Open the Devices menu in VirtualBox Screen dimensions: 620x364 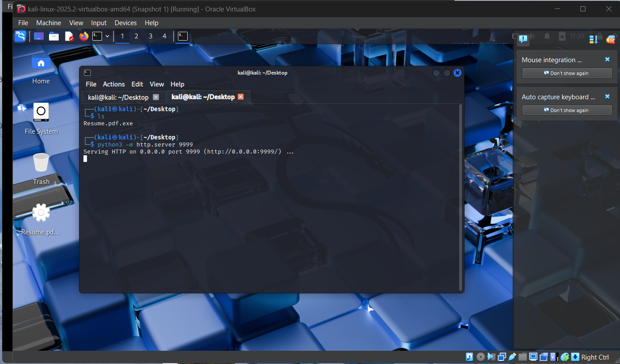pos(125,23)
